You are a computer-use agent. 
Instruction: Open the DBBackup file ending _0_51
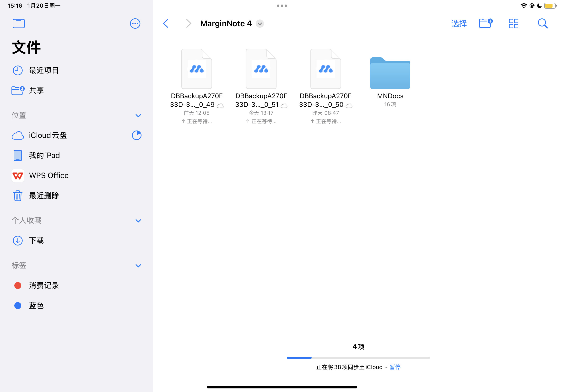(x=261, y=69)
